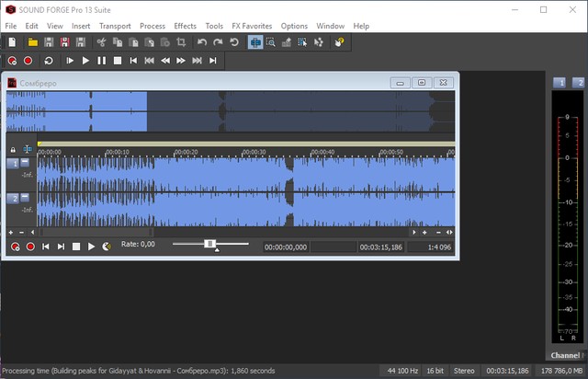Viewport: 588px width, 379px height.
Task: Click the Crop tool icon
Action: coord(181,42)
